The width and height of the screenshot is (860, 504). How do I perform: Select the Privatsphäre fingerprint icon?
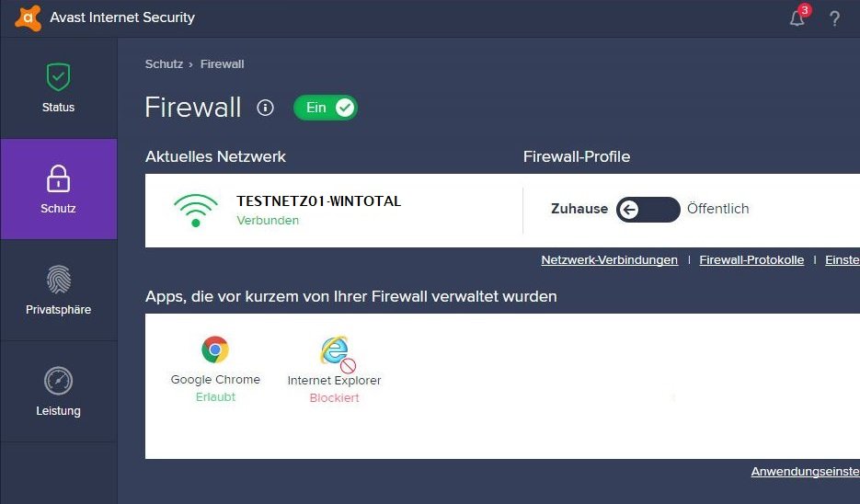click(58, 280)
